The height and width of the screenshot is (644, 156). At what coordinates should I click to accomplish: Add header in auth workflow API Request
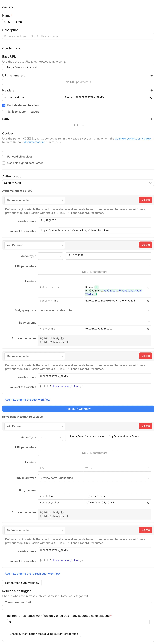[148, 280]
